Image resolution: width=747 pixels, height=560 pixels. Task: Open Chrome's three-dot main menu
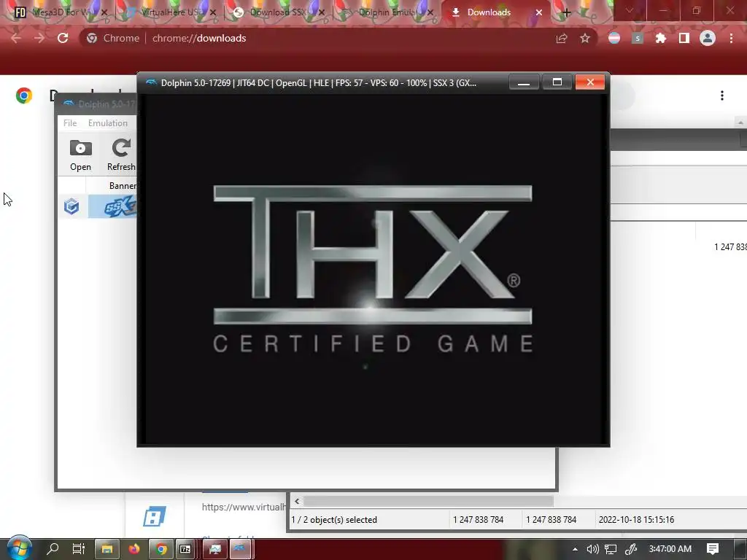[731, 38]
